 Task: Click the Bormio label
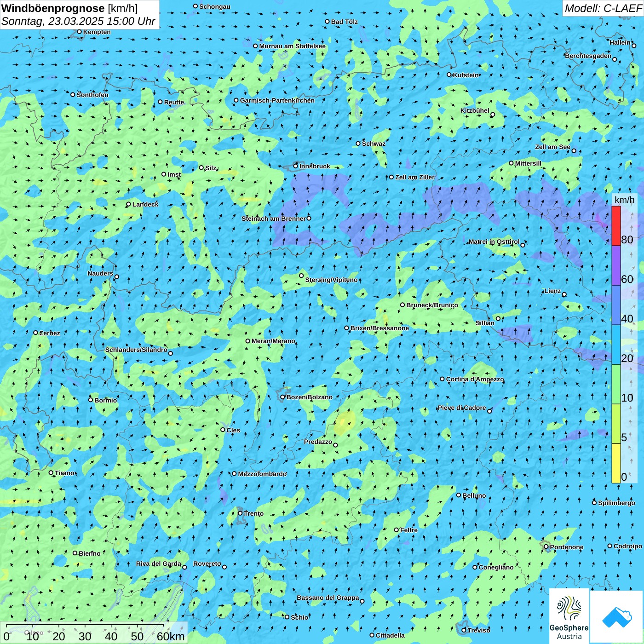105,400
